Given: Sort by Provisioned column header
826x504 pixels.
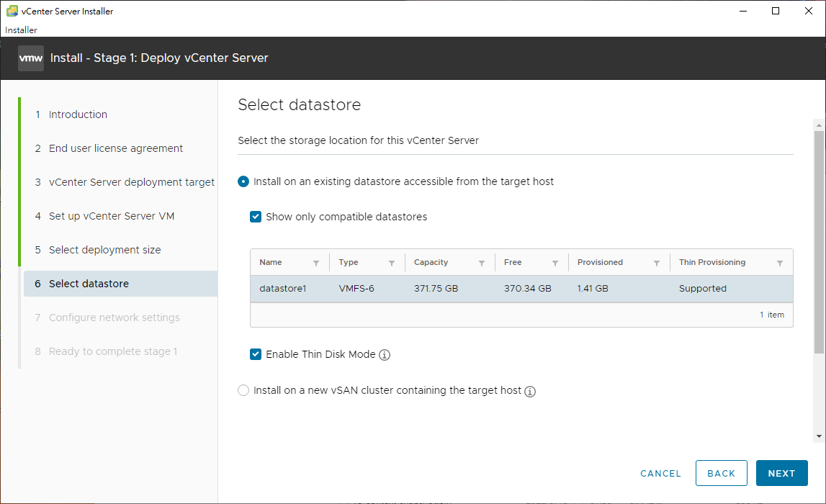Looking at the screenshot, I should pos(600,262).
